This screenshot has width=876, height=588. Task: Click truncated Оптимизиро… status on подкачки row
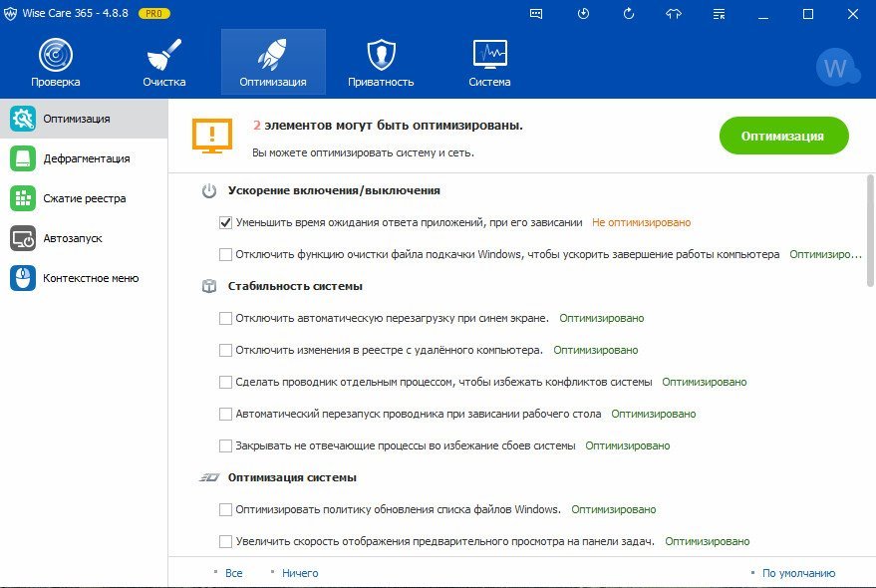click(x=825, y=254)
